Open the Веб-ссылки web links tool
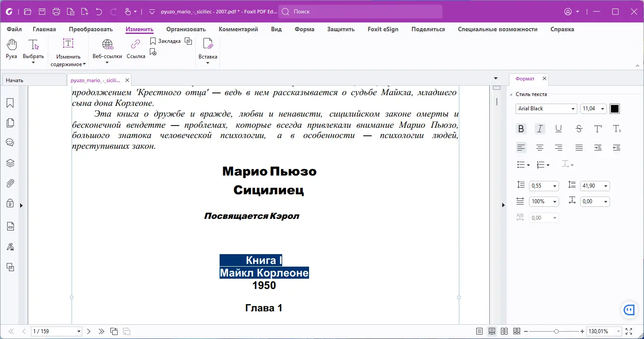Image resolution: width=644 pixels, height=339 pixels. pyautogui.click(x=107, y=51)
